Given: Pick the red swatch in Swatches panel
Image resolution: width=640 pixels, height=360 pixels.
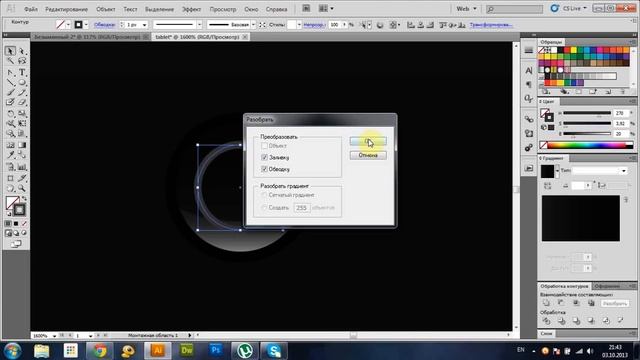Looking at the screenshot, I should coord(567,50).
